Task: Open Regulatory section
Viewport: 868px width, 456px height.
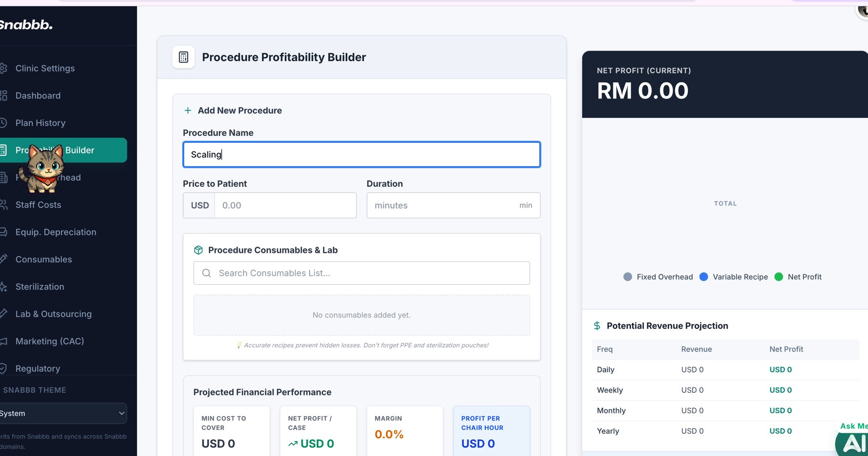Action: (x=38, y=369)
